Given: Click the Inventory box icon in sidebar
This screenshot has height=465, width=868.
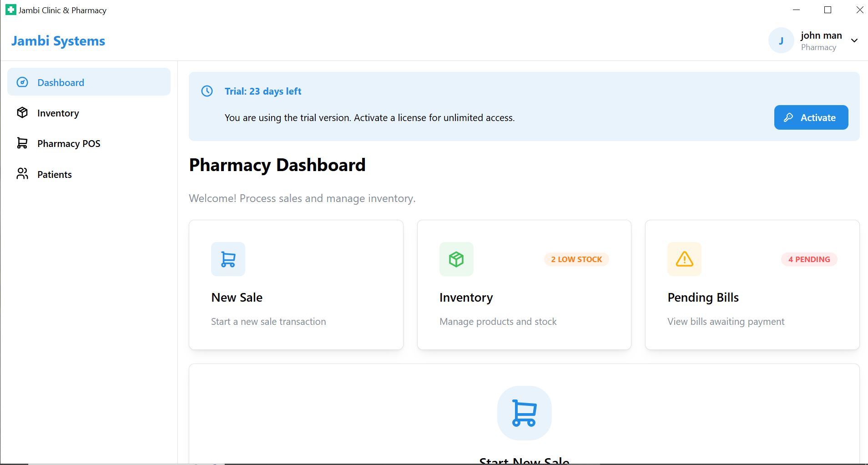Looking at the screenshot, I should pos(22,113).
